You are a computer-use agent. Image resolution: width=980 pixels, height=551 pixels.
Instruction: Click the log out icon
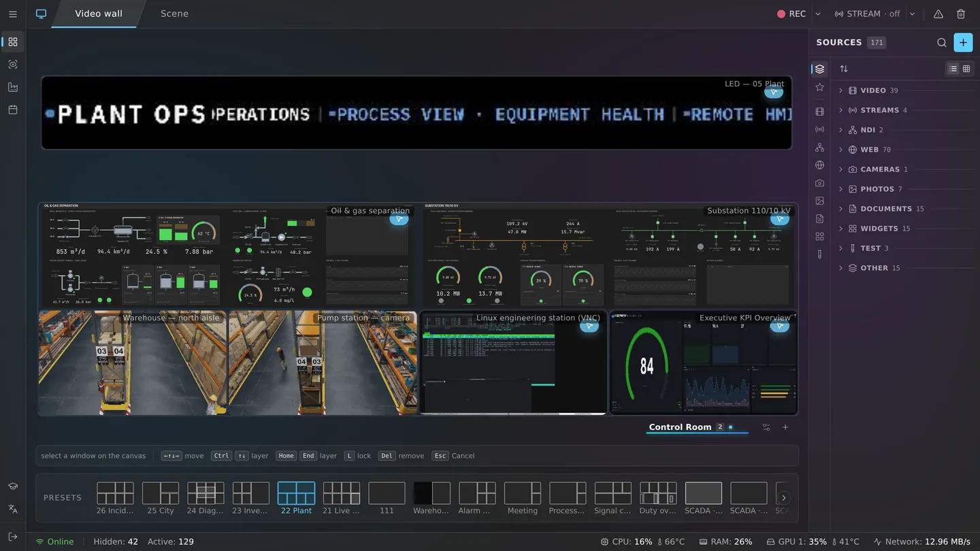click(13, 537)
